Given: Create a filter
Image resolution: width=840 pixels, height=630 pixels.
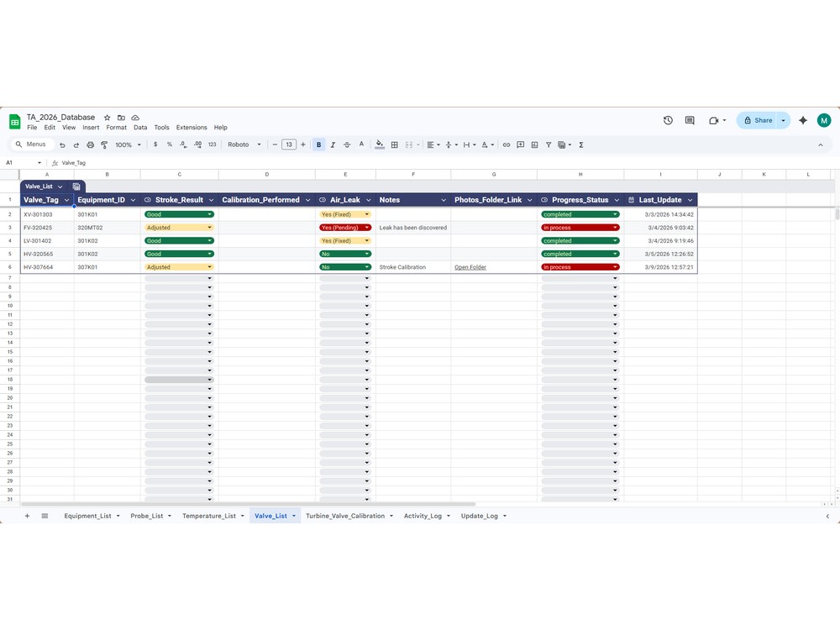Looking at the screenshot, I should 549,144.
